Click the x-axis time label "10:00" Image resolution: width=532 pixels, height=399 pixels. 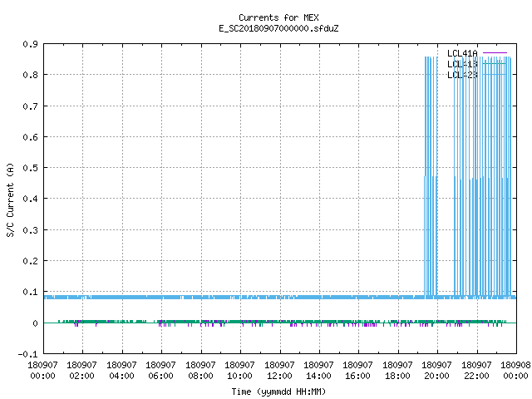[239, 376]
